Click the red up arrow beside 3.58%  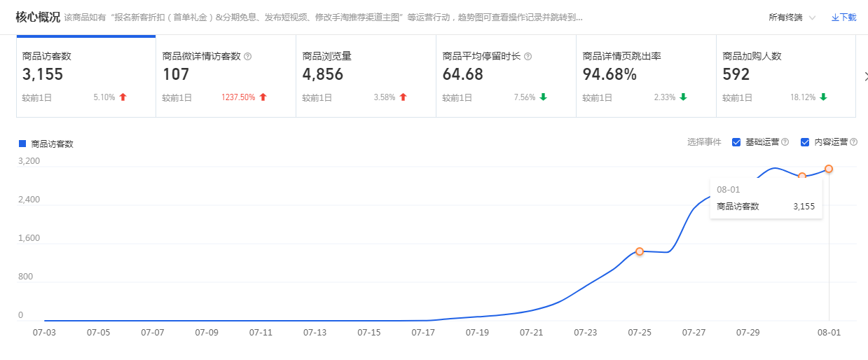tap(404, 97)
